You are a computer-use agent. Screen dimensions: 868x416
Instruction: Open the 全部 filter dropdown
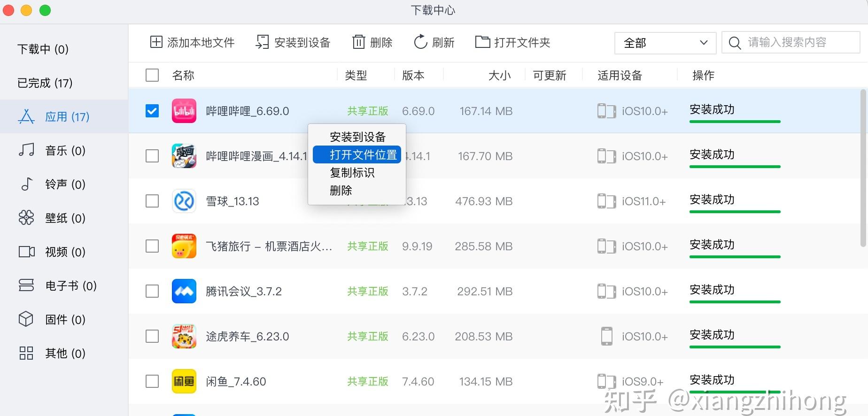click(665, 43)
